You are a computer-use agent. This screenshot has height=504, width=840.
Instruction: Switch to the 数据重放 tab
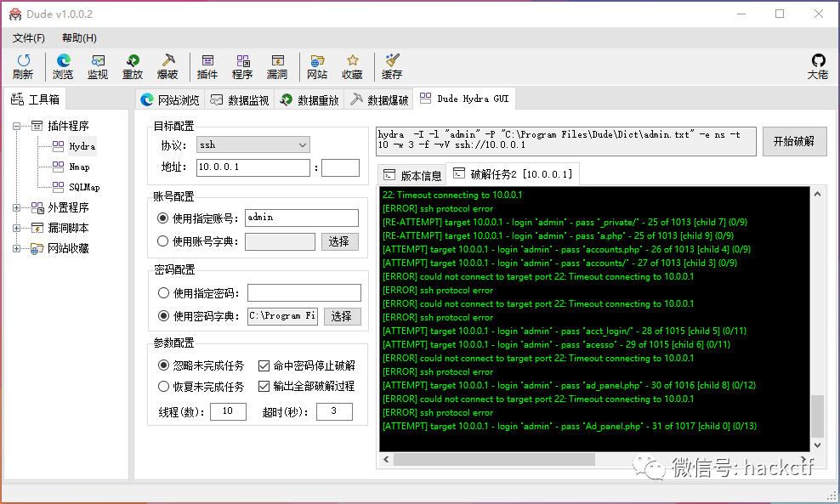309,100
